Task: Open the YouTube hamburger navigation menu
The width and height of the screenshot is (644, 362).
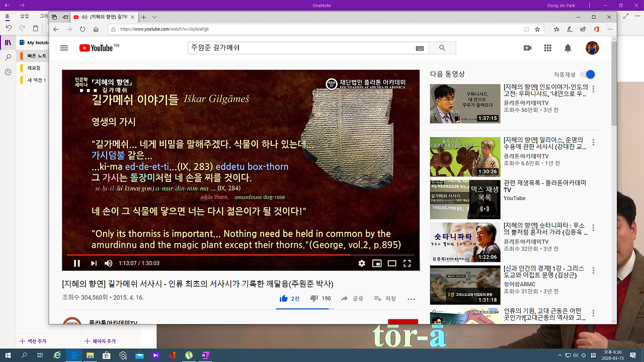Action: point(64,48)
